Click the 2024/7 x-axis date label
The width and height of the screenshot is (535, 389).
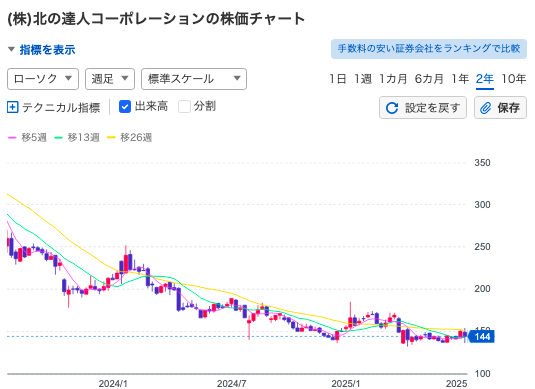point(231,384)
